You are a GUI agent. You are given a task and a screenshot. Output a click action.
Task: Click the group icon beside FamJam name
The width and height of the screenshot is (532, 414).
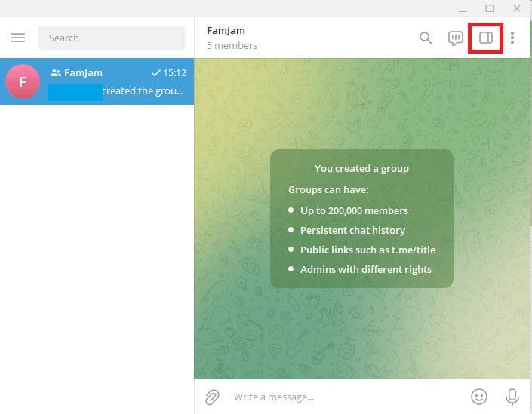point(56,72)
